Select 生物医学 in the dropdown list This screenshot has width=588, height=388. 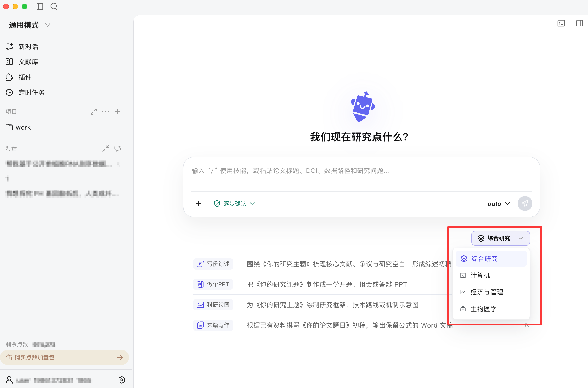click(x=491, y=309)
